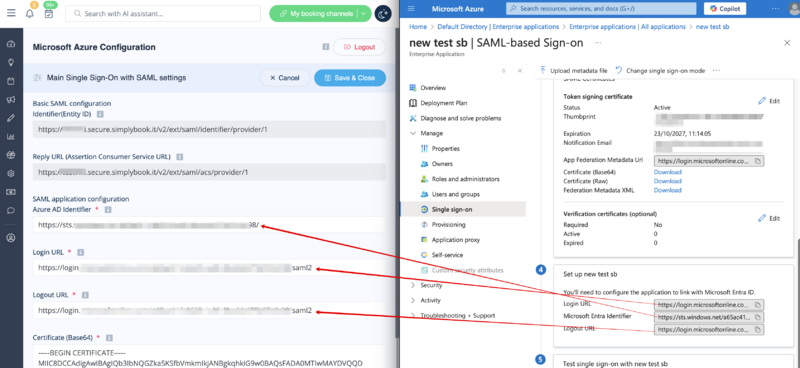Click Azure resources search box

(x=601, y=9)
